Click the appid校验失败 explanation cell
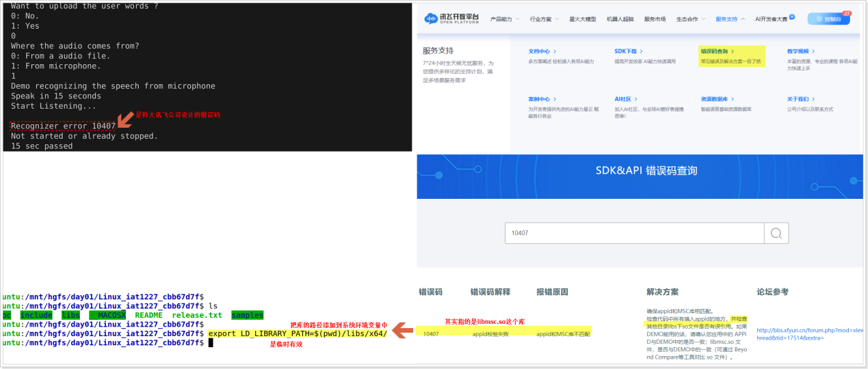Image resolution: width=868 pixels, height=369 pixels. pos(490,334)
